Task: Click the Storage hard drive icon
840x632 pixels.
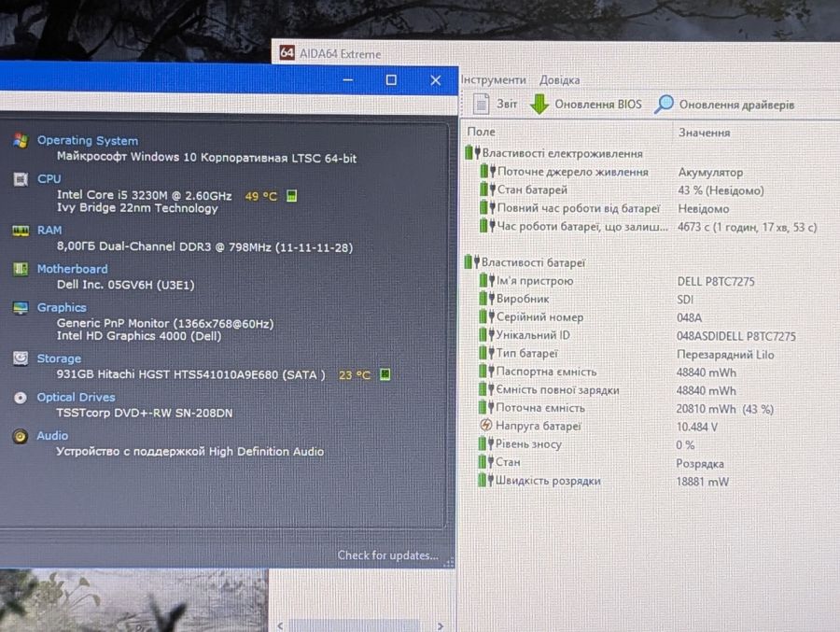Action: pos(21,358)
